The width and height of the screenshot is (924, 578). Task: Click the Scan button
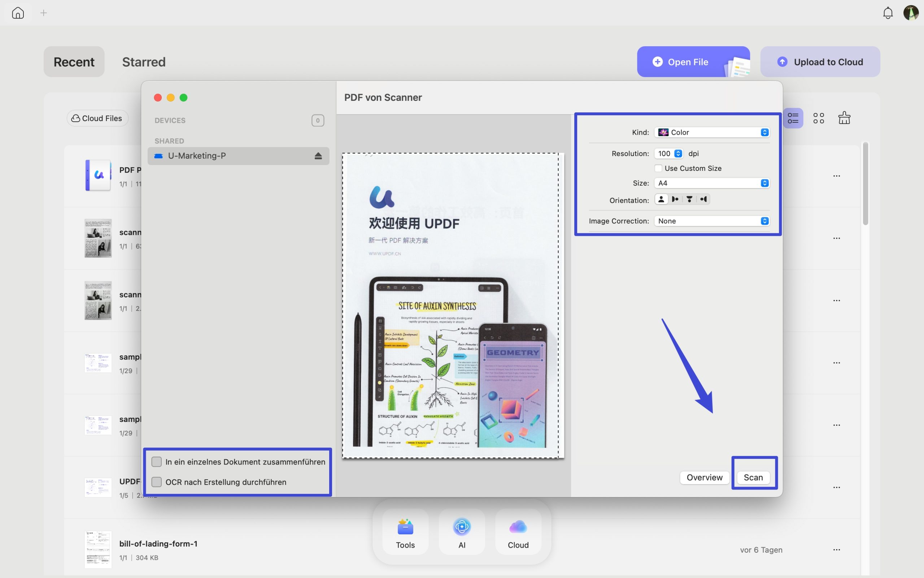[x=753, y=478]
